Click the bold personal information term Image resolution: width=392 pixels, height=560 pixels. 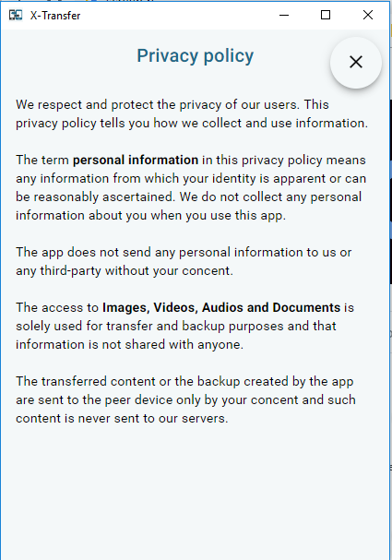point(136,160)
